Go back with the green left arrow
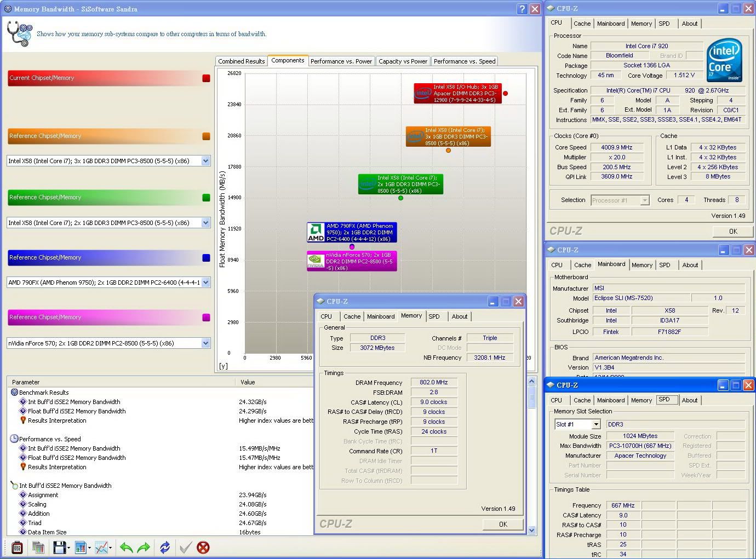The width and height of the screenshot is (756, 559). tap(127, 547)
